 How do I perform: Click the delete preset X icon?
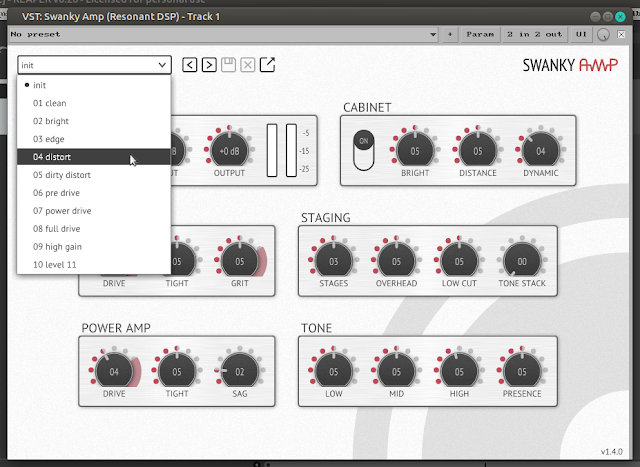248,65
